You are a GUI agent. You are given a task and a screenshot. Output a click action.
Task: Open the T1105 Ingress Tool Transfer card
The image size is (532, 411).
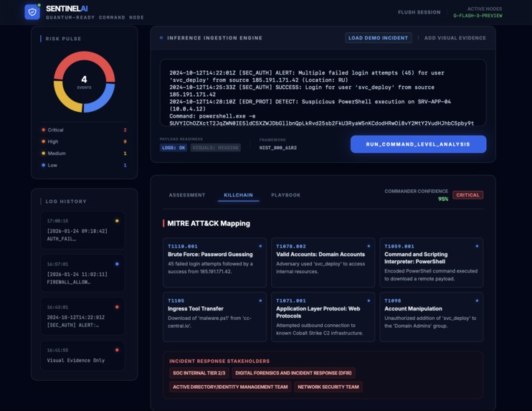click(x=214, y=316)
